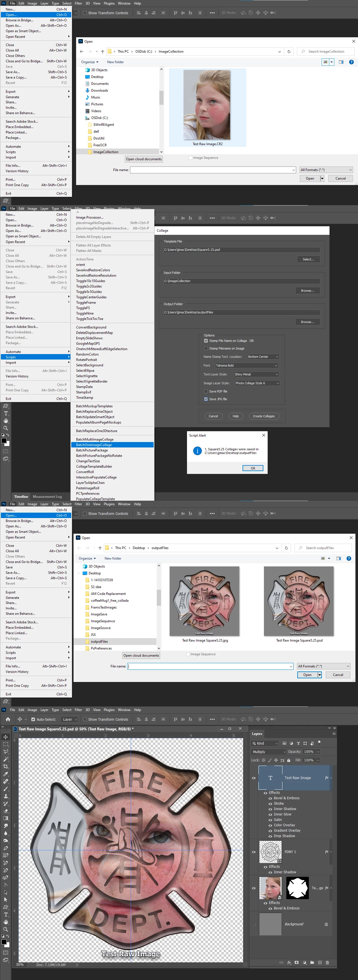The height and width of the screenshot is (980, 358).
Task: Select the Eyedropper tool
Action: pos(6,774)
